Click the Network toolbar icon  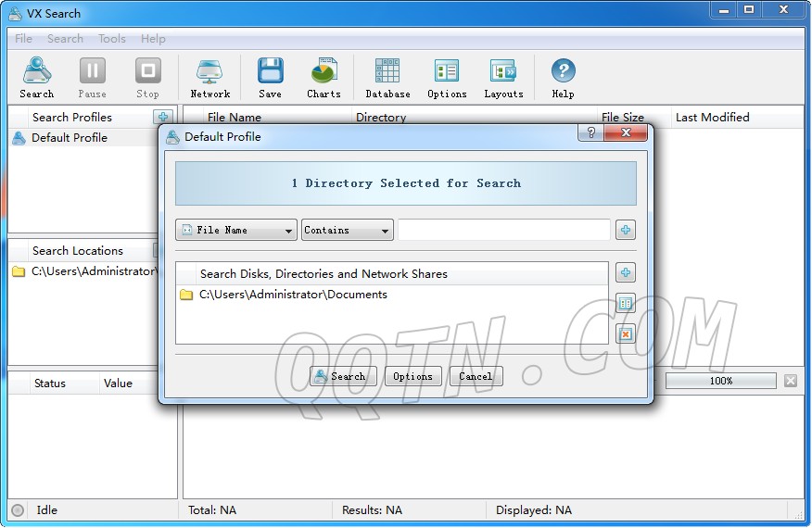(x=210, y=78)
